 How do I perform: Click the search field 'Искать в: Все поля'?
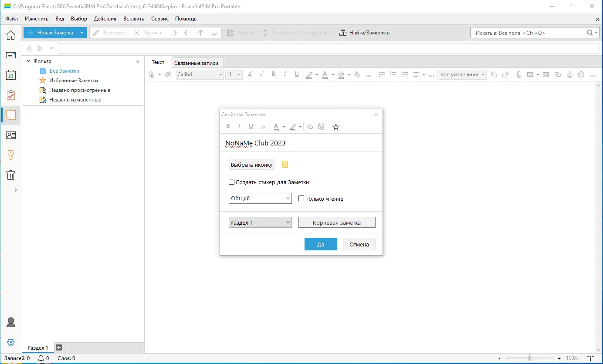[528, 33]
